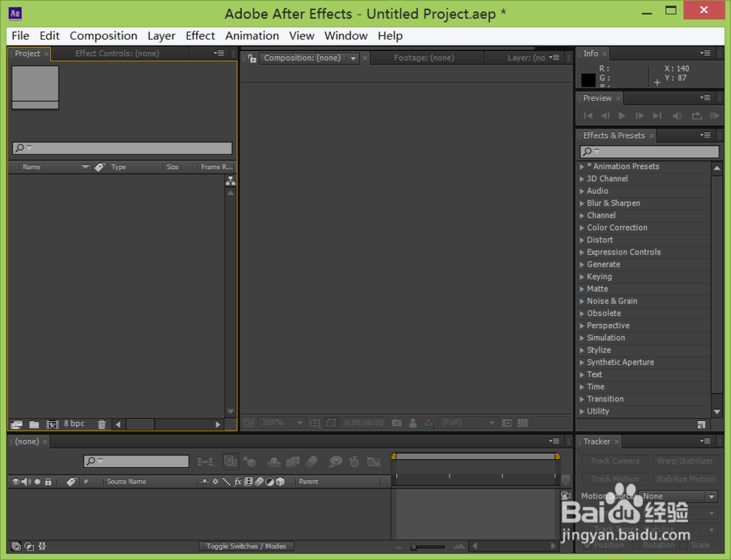
Task: Toggle motion blur for the composition
Action: click(311, 461)
